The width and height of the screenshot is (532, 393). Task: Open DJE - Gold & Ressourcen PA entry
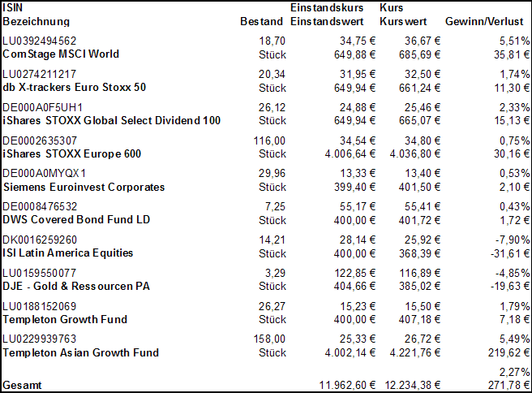point(76,287)
